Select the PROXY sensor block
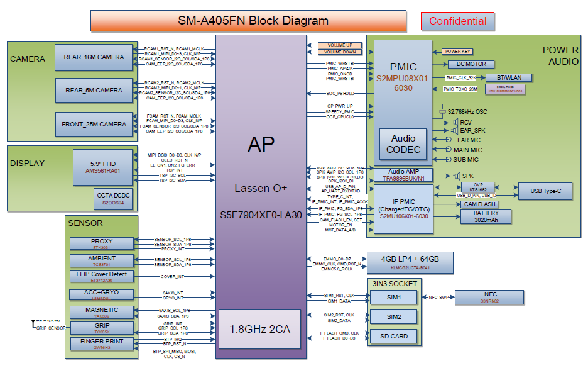Viewport: 588px width, 368px height. click(102, 243)
